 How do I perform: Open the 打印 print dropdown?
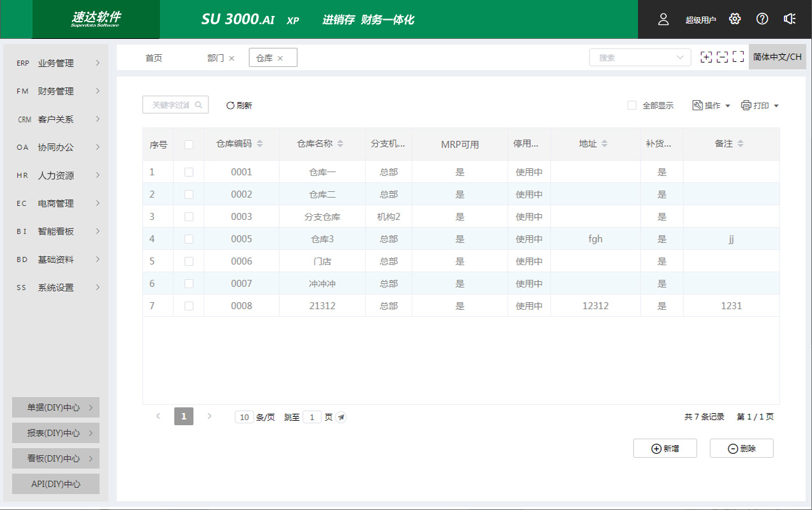coord(760,106)
